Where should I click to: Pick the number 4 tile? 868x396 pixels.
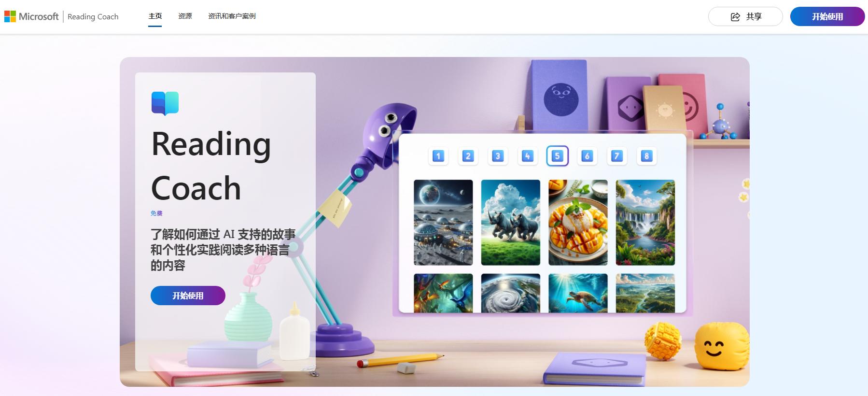tap(528, 156)
